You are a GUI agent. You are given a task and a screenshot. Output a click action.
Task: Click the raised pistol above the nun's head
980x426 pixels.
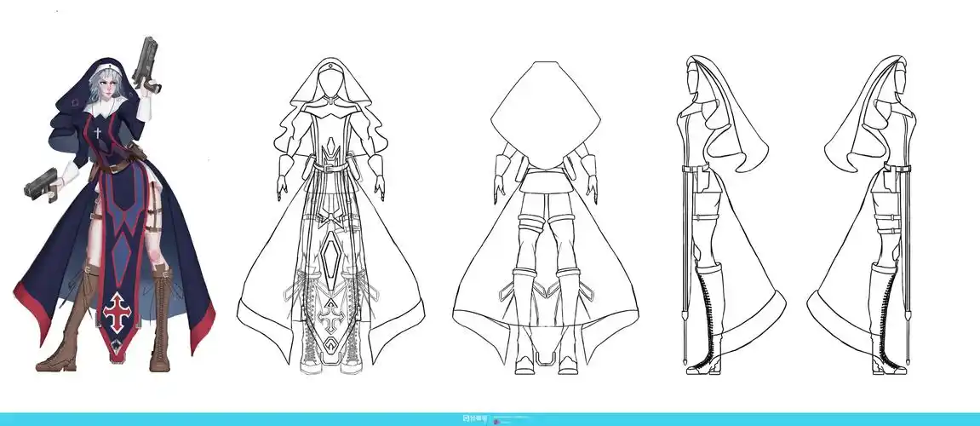pyautogui.click(x=150, y=64)
